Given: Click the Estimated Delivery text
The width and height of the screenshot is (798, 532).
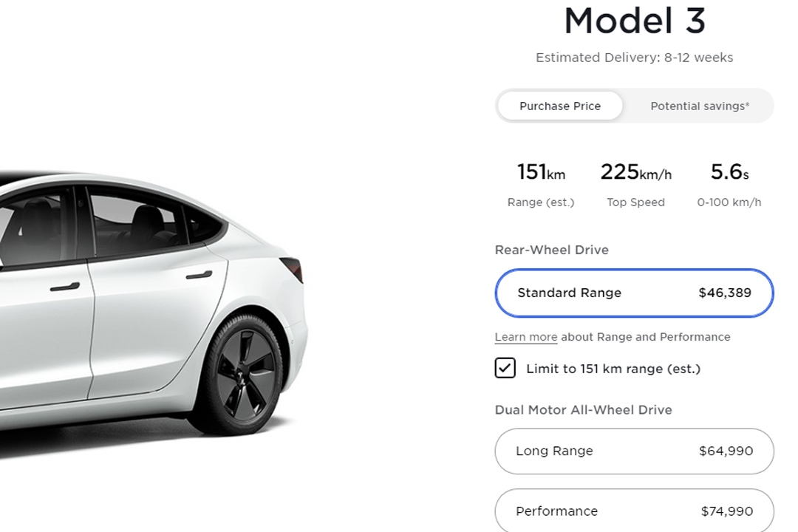Looking at the screenshot, I should pyautogui.click(x=634, y=58).
